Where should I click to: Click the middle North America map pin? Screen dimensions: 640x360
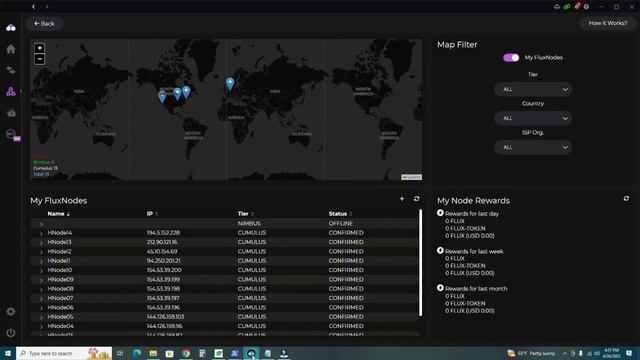coord(177,94)
